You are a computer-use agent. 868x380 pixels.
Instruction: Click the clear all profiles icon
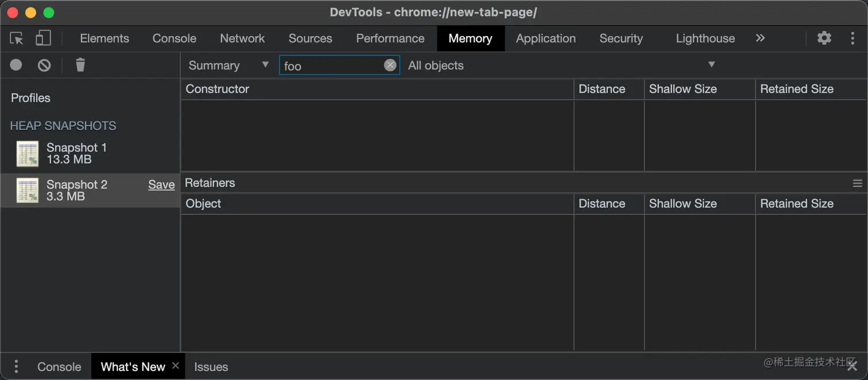44,65
